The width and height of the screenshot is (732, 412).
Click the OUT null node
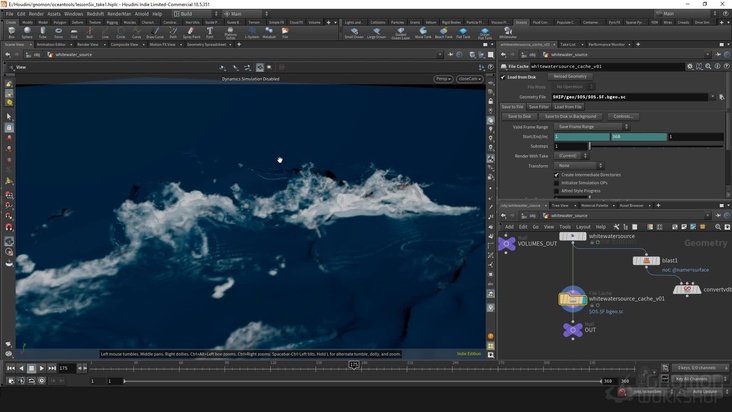(x=572, y=330)
